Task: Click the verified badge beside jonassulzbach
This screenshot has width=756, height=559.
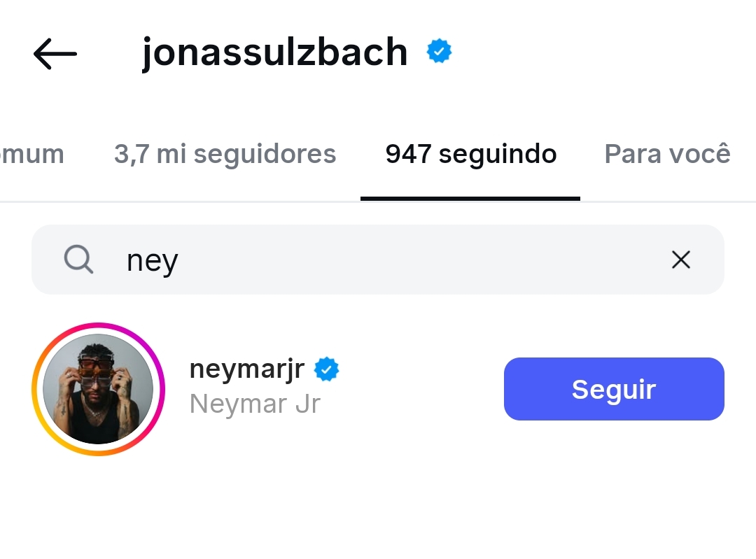Action: pos(440,52)
